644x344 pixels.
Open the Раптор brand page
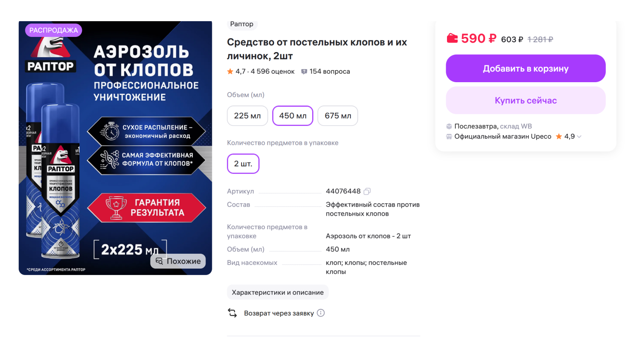[x=242, y=24]
